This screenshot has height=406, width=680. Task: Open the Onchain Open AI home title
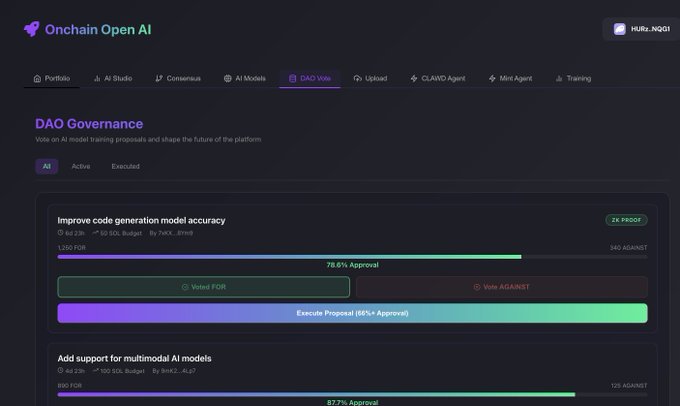pos(98,29)
